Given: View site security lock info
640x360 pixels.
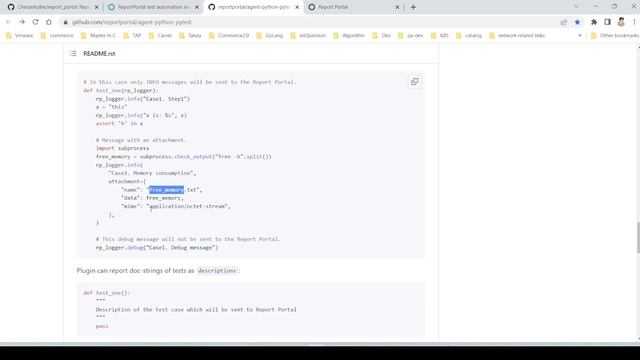Looking at the screenshot, I should click(x=65, y=22).
